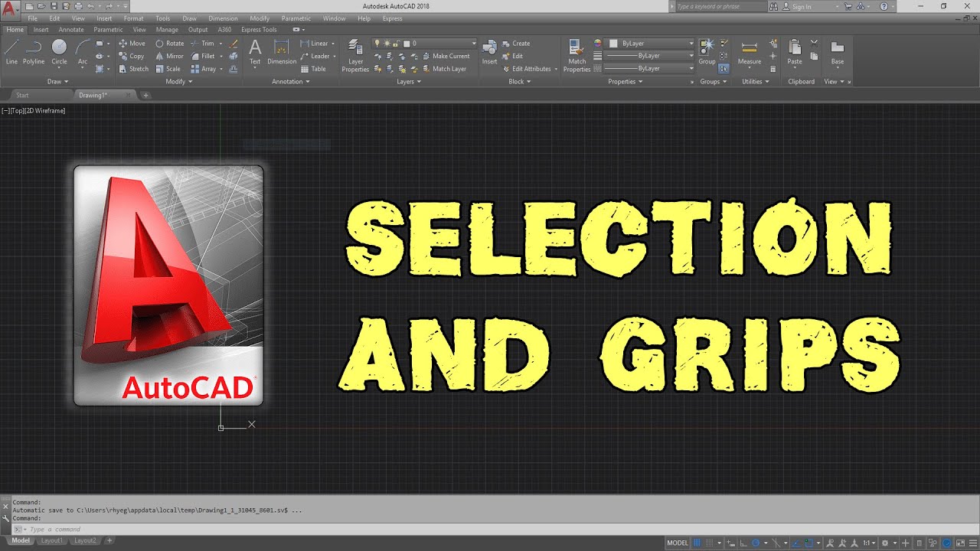Screen dimensions: 980x551
Task: Open the annotation scale 1:1 dropdown
Action: 869,543
